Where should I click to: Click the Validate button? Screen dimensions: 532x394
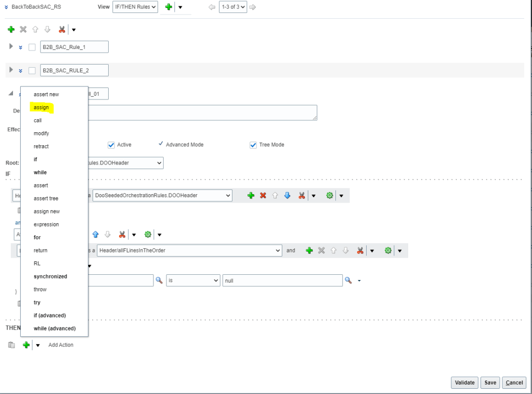(464, 383)
